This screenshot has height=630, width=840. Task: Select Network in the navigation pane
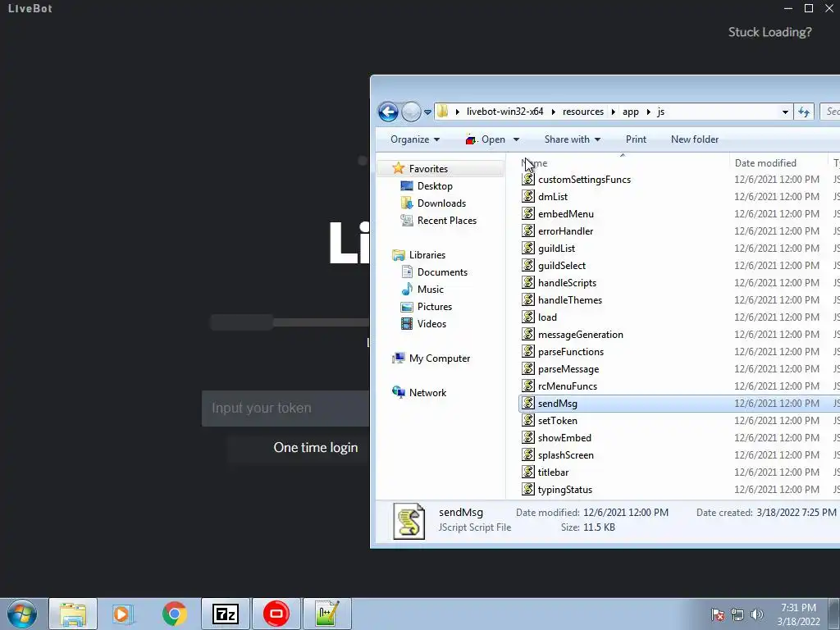[427, 393]
